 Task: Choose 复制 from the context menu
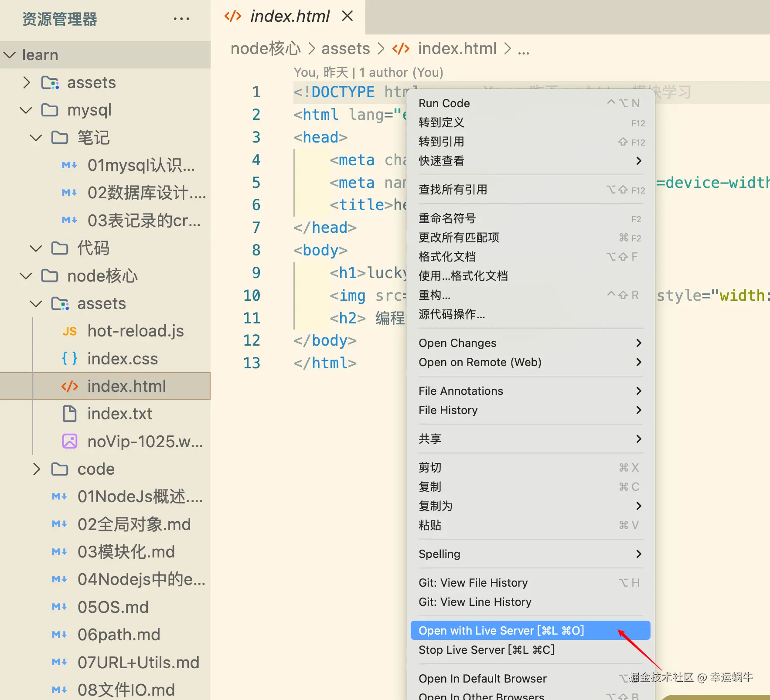530,487
